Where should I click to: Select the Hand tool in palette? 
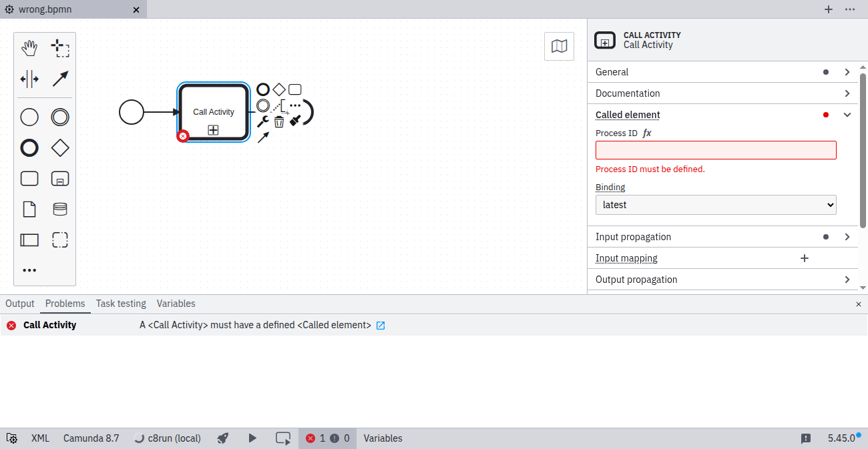pos(29,48)
